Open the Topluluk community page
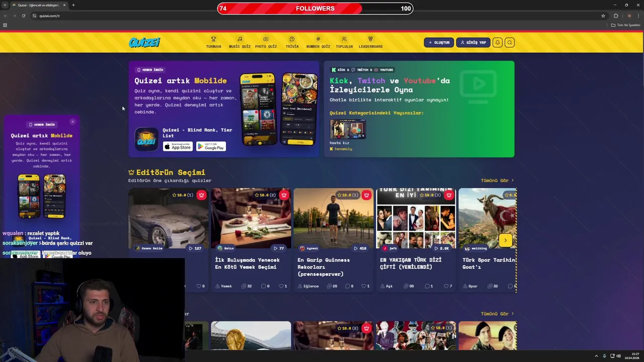The image size is (644, 362). click(344, 42)
